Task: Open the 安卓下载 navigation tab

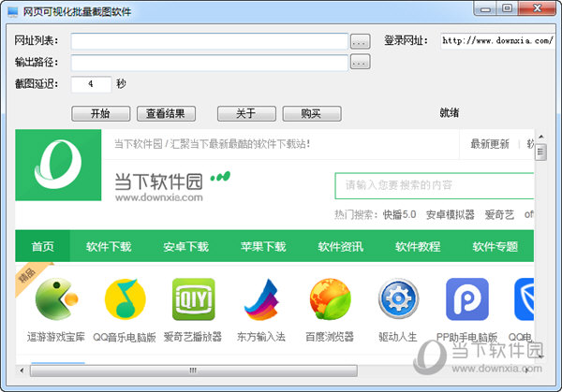Action: pyautogui.click(x=185, y=246)
